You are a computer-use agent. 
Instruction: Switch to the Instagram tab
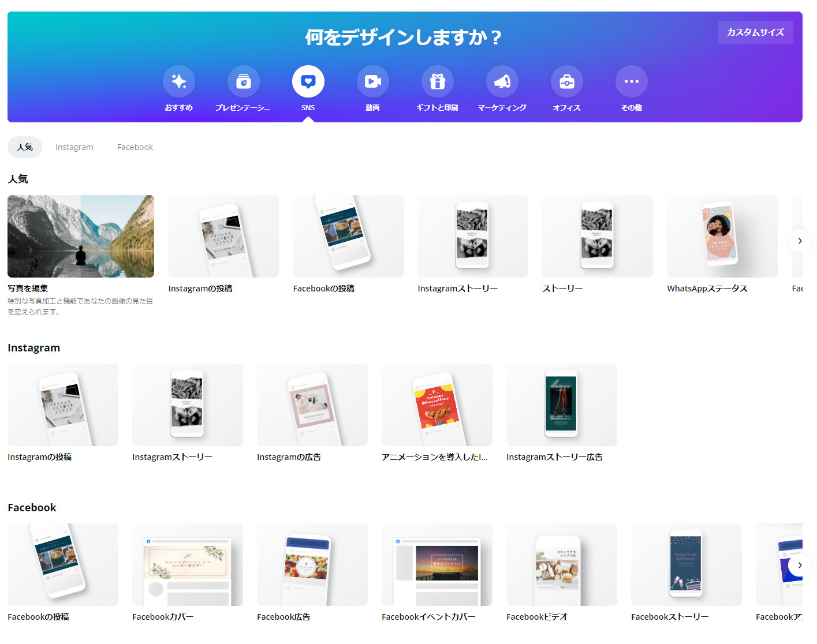74,147
